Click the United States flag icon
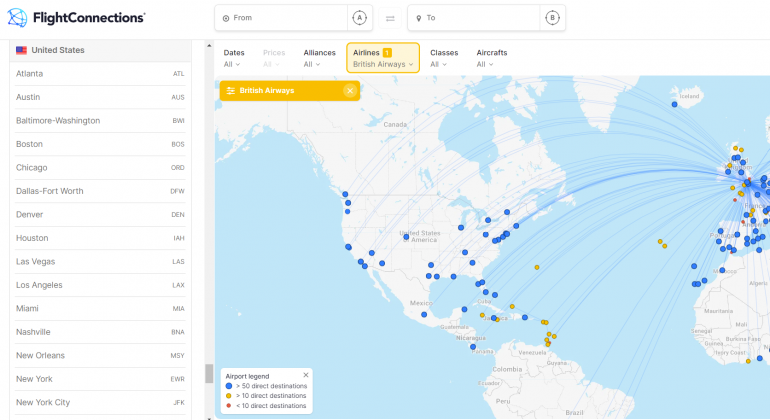 [21, 50]
